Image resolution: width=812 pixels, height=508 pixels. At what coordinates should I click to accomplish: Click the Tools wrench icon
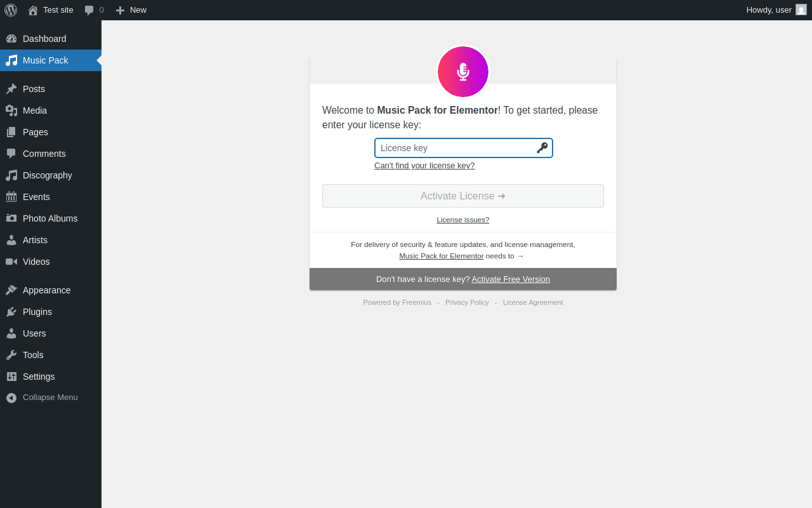click(x=11, y=355)
